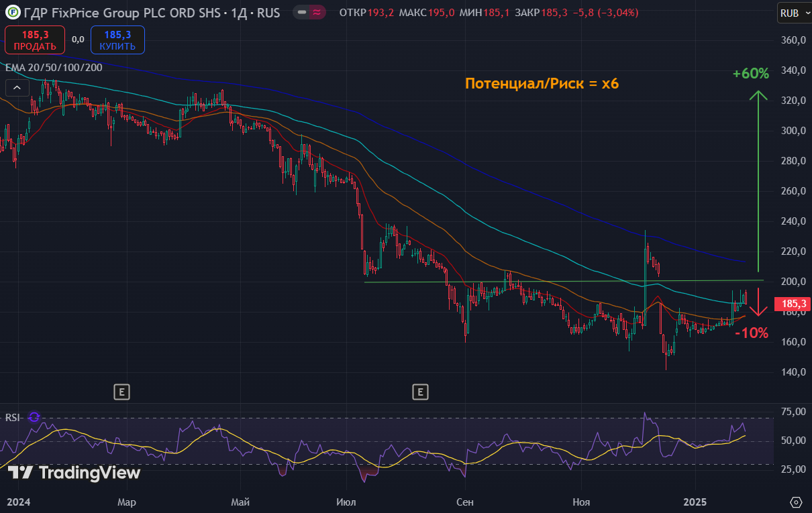Click the Ноя time axis label

[581, 502]
